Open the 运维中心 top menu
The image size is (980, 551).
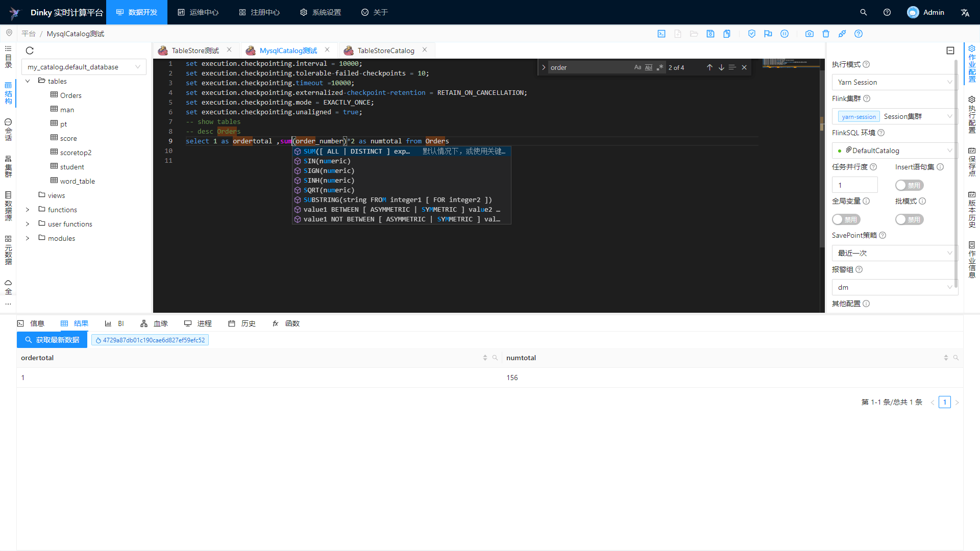point(198,12)
